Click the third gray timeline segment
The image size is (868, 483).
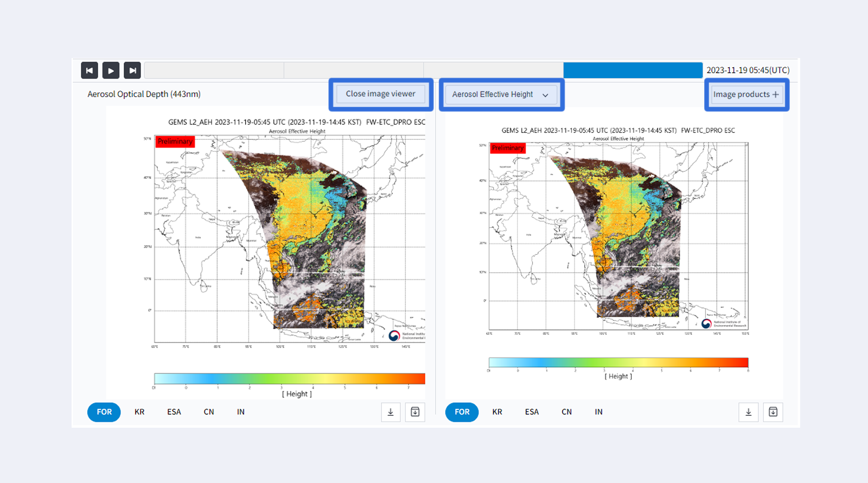494,70
